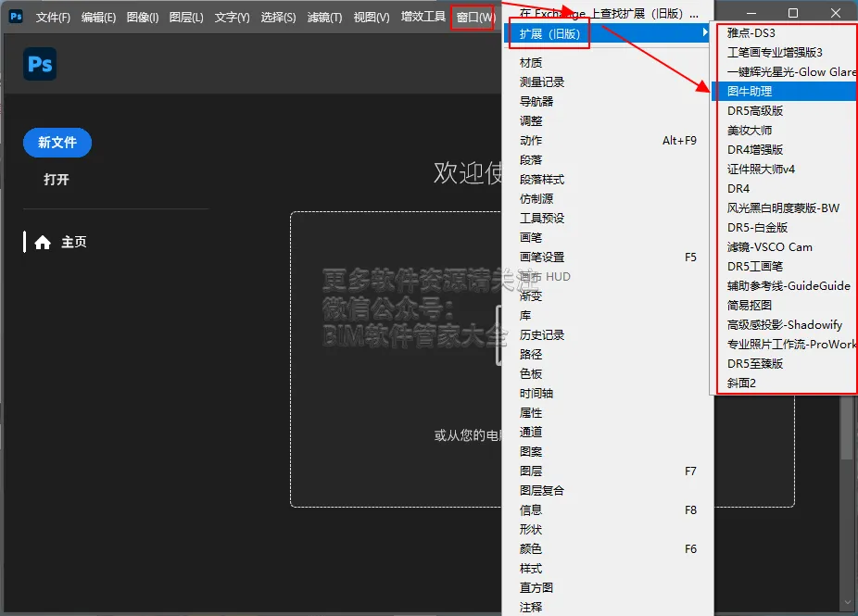Choose 注释 from the window menu

[x=608, y=608]
